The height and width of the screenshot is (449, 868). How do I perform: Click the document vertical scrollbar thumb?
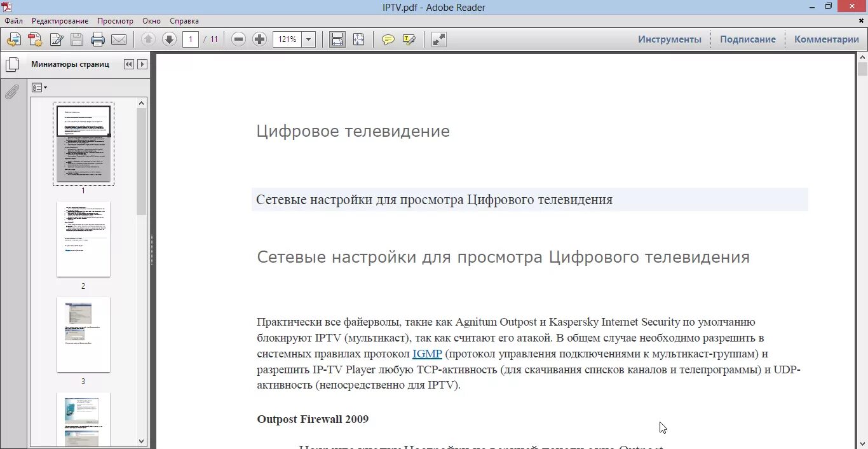pyautogui.click(x=862, y=70)
